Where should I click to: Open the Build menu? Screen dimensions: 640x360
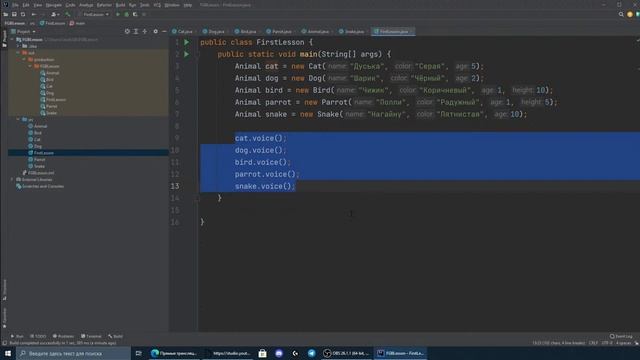(120, 5)
